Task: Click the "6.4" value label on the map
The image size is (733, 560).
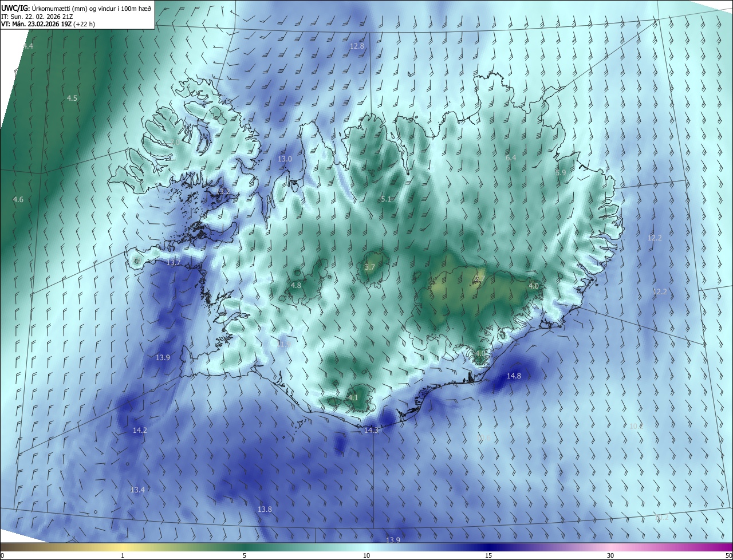Action: pyautogui.click(x=511, y=158)
